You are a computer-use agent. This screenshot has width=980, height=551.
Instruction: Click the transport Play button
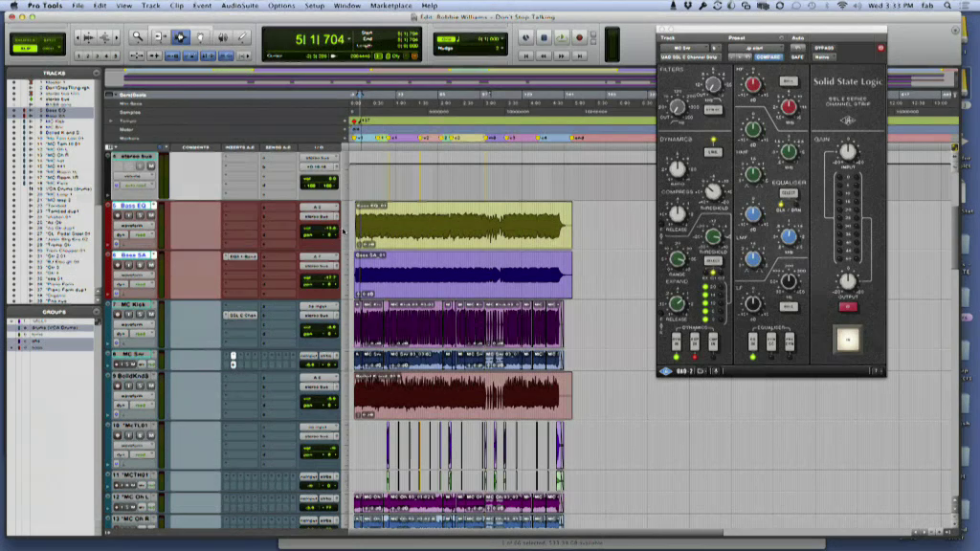click(561, 38)
